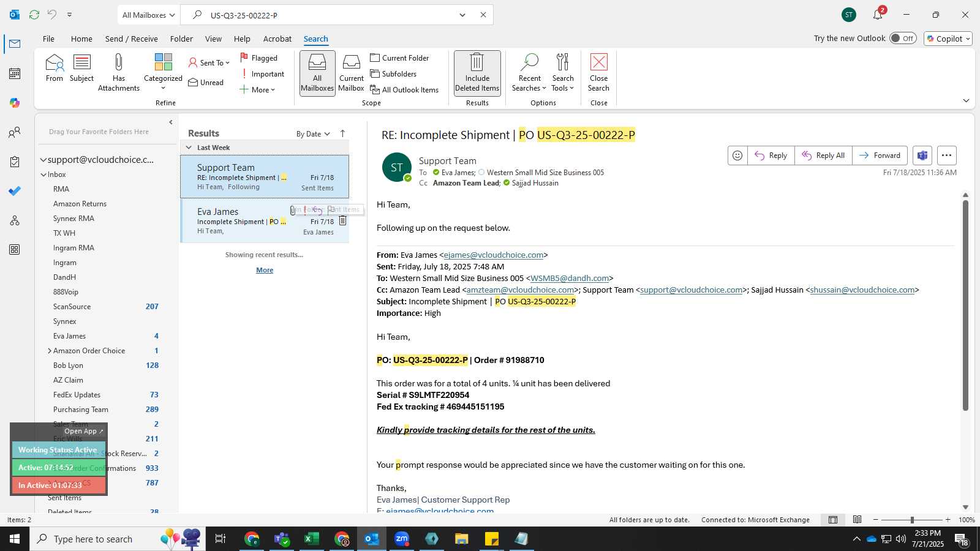Click Send/Receive All Folders icon
This screenshot has width=980, height=551.
[34, 15]
